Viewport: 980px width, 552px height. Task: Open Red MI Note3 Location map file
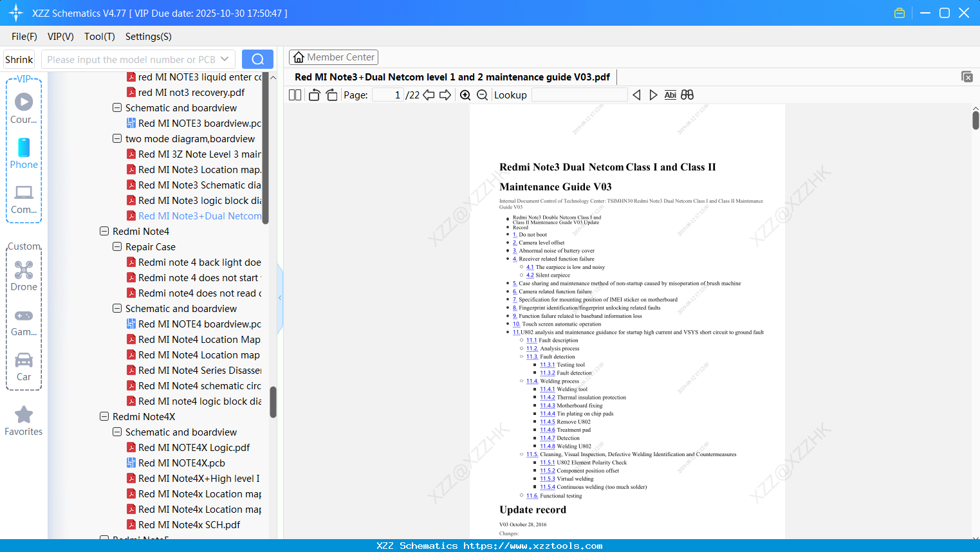point(194,169)
